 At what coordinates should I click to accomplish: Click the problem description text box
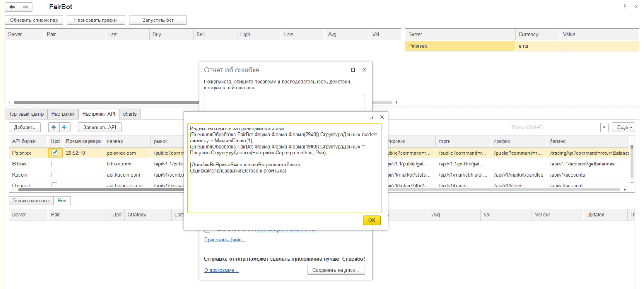[x=284, y=103]
